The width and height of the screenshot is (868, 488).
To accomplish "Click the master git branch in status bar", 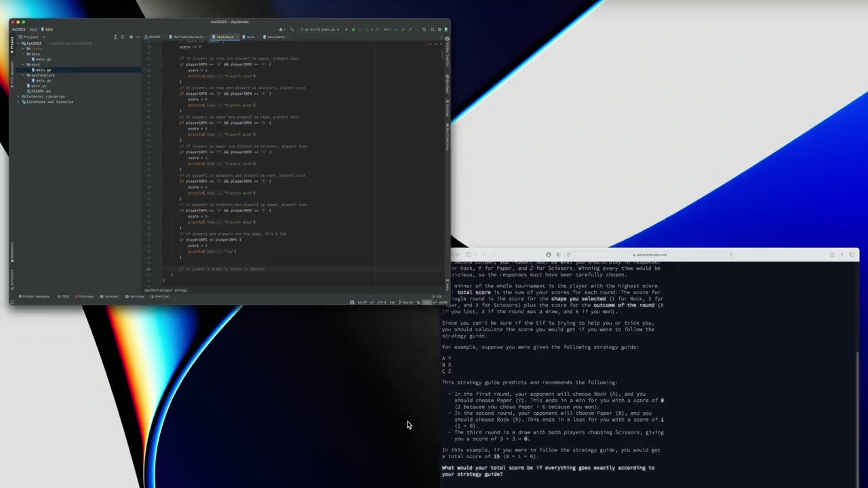I will (408, 302).
